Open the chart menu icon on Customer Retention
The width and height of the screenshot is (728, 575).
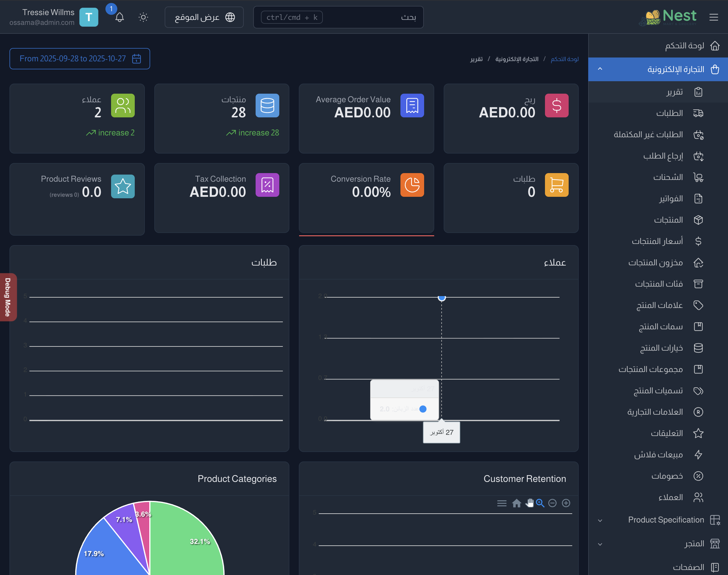[x=502, y=503]
